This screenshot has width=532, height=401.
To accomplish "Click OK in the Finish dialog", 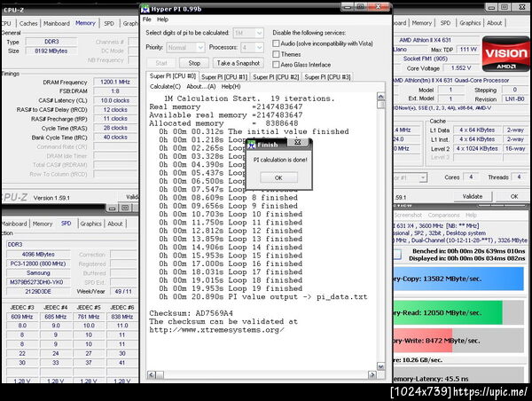I will point(278,177).
